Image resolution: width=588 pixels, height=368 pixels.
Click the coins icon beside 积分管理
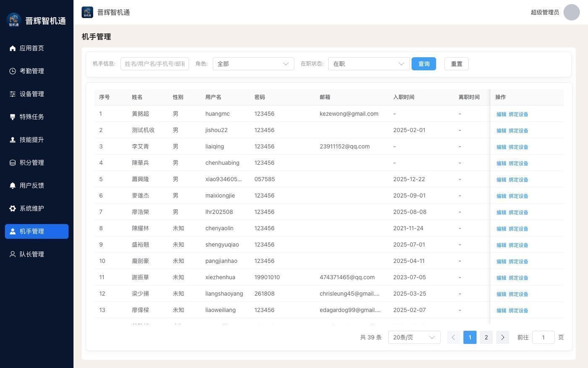(13, 163)
